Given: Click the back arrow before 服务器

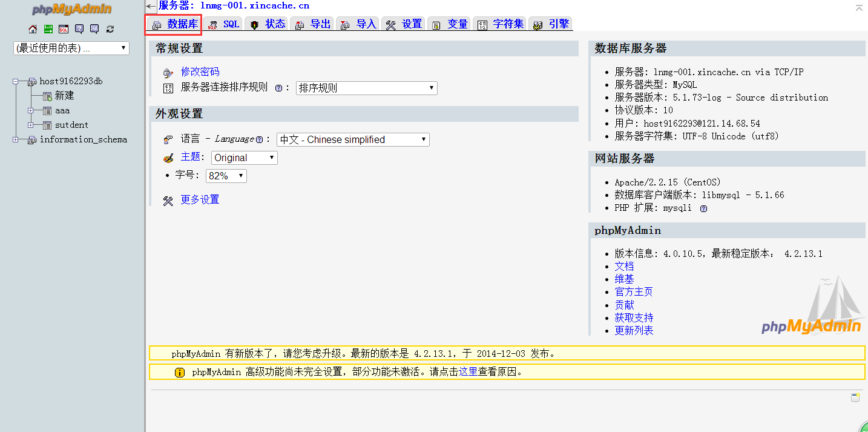Looking at the screenshot, I should pos(151,5).
